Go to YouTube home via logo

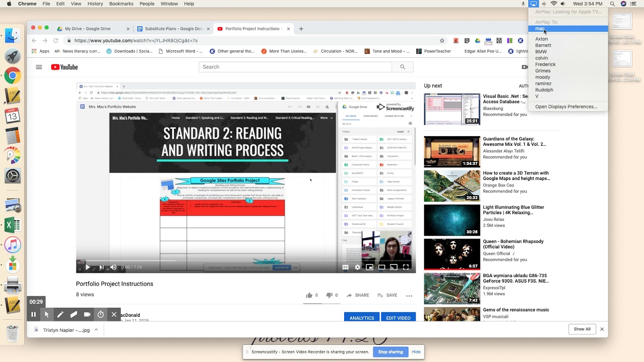tap(64, 67)
